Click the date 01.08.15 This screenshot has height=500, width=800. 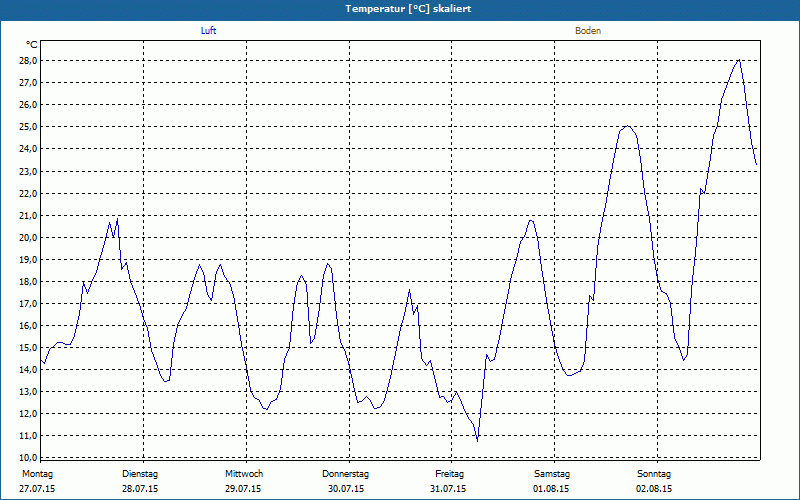[551, 489]
